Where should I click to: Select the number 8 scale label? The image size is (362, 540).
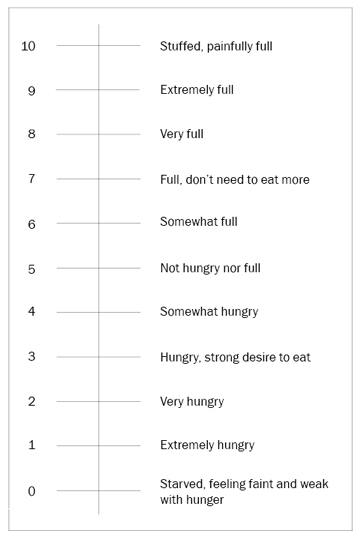pyautogui.click(x=31, y=134)
